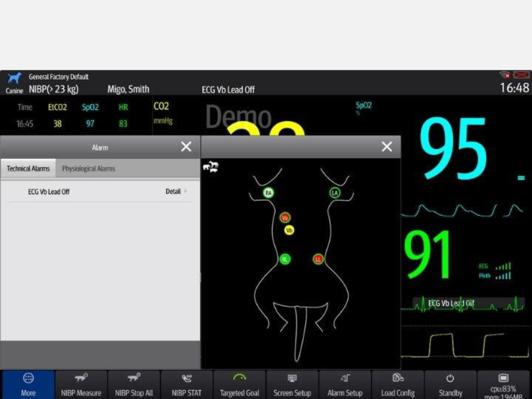Click SpO2 trend column header
This screenshot has width=532, height=399.
pos(90,108)
